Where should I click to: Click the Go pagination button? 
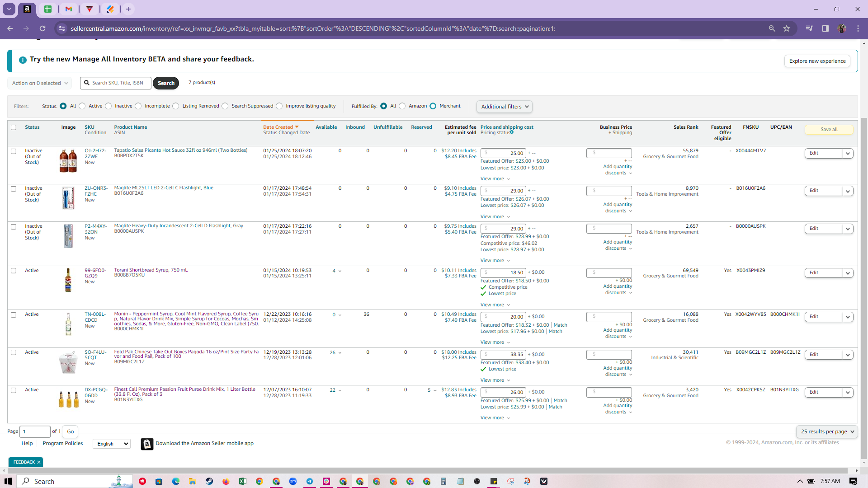point(71,432)
